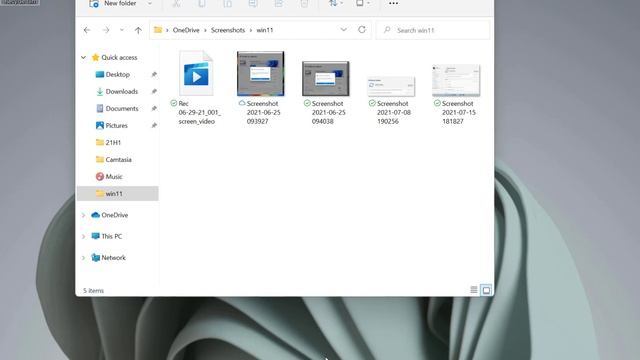Click synced status icon on Rec video

coord(174,103)
